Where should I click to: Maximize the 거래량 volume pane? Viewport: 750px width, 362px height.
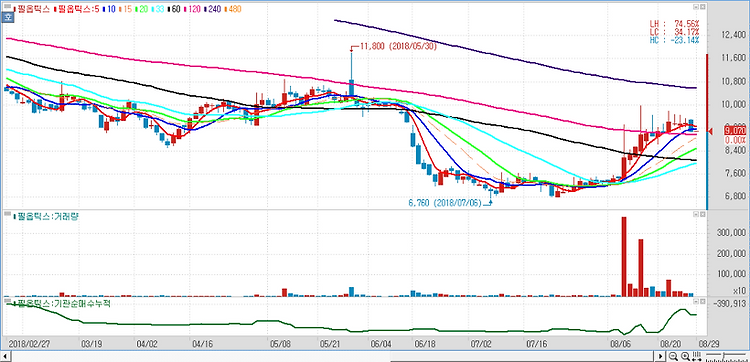click(x=703, y=215)
